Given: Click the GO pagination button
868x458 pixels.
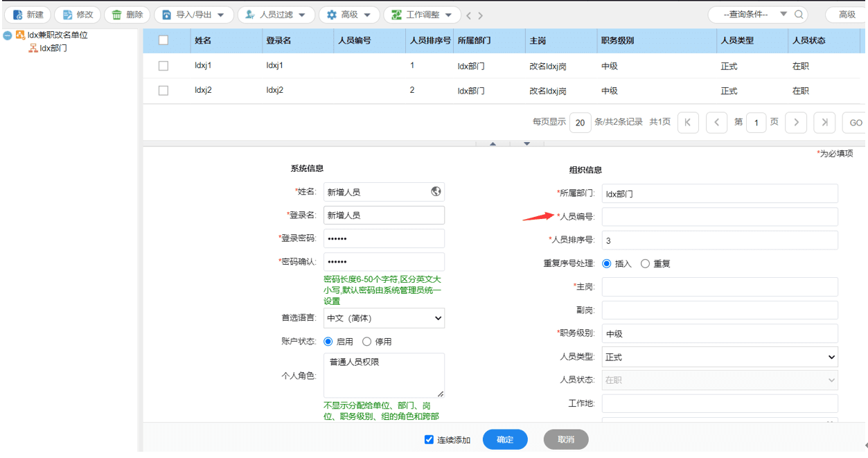Looking at the screenshot, I should (856, 123).
